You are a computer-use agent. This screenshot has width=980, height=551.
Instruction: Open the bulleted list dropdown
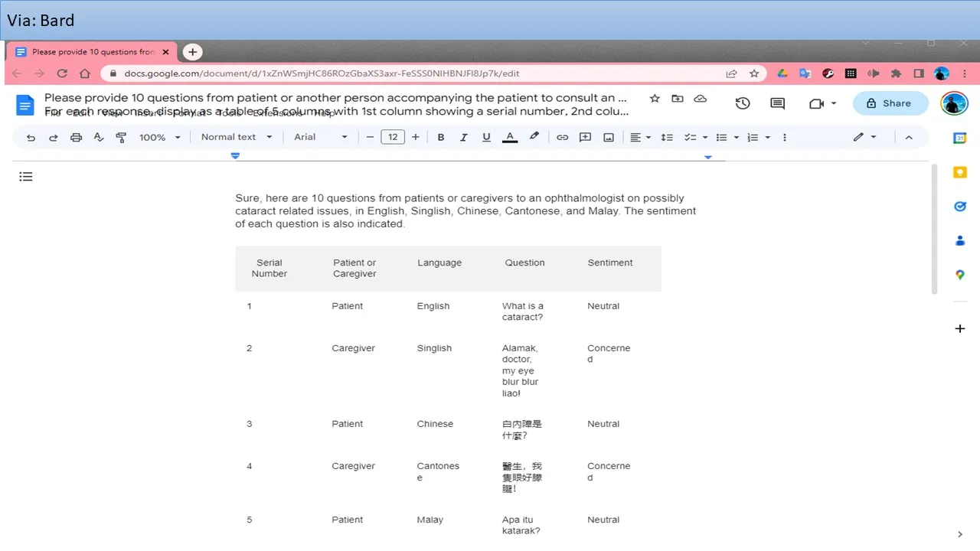click(727, 137)
